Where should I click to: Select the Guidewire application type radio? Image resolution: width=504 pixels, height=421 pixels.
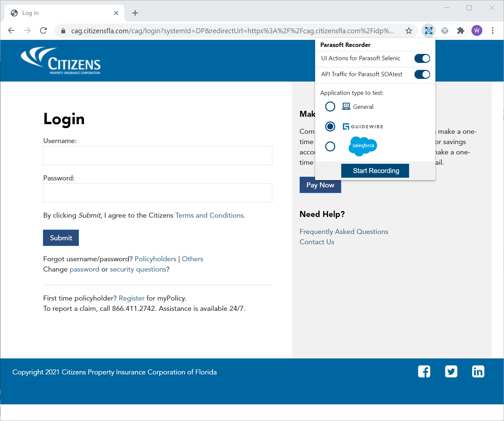point(330,126)
